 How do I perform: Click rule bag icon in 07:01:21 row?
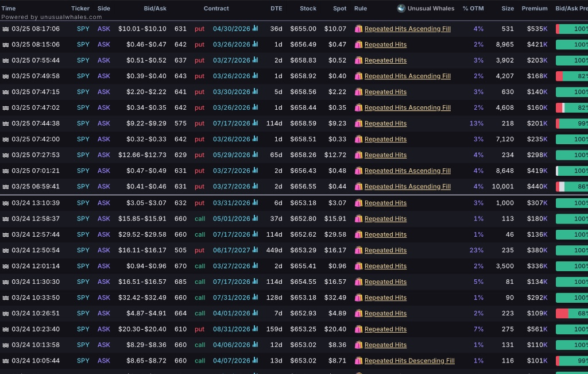(x=358, y=170)
